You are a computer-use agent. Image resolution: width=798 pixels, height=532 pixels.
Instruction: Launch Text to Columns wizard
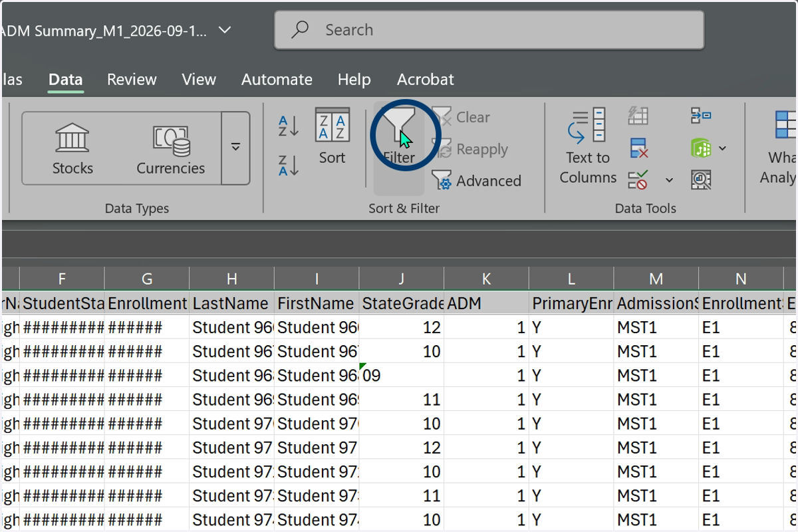tap(587, 146)
